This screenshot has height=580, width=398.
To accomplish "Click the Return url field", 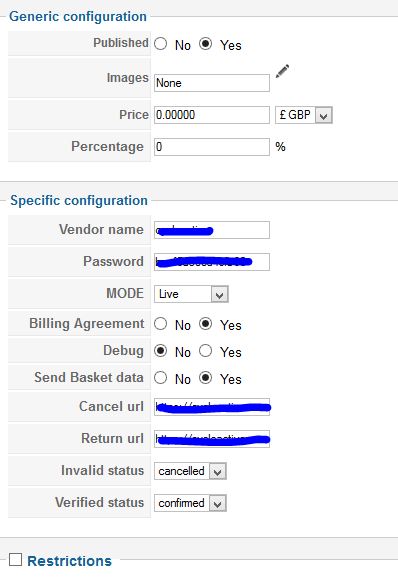I will pos(212,439).
